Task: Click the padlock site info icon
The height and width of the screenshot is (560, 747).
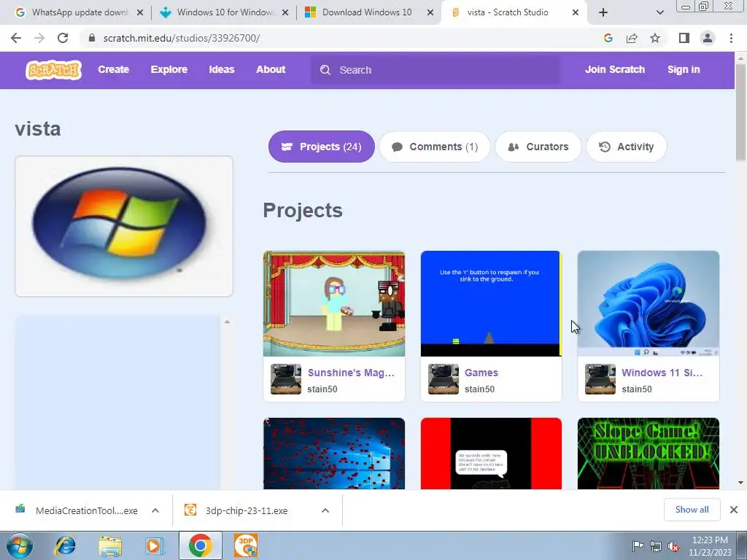Action: 92,38
